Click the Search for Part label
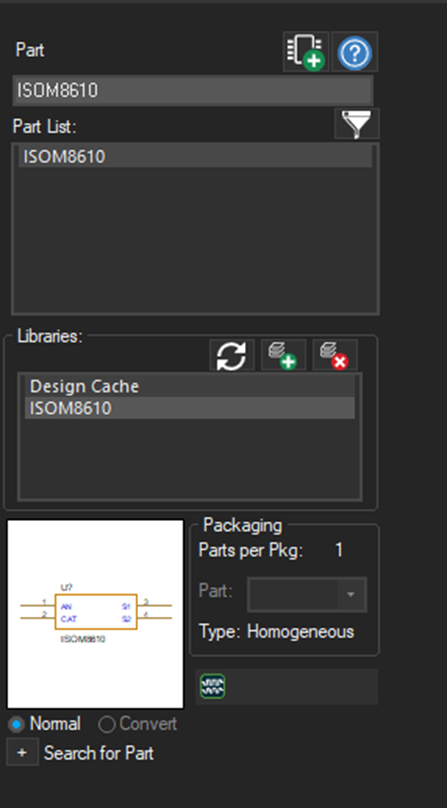The height and width of the screenshot is (808, 447). pyautogui.click(x=98, y=753)
